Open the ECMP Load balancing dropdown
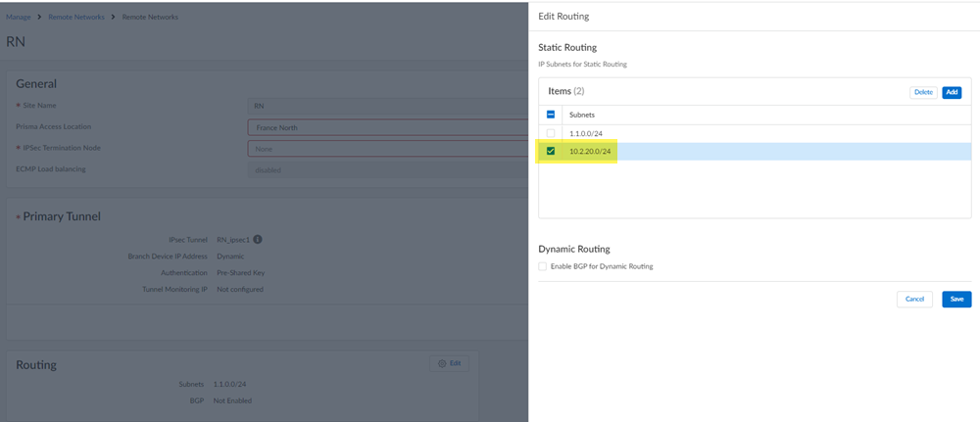Screen dimensions: 980x422 387,169
